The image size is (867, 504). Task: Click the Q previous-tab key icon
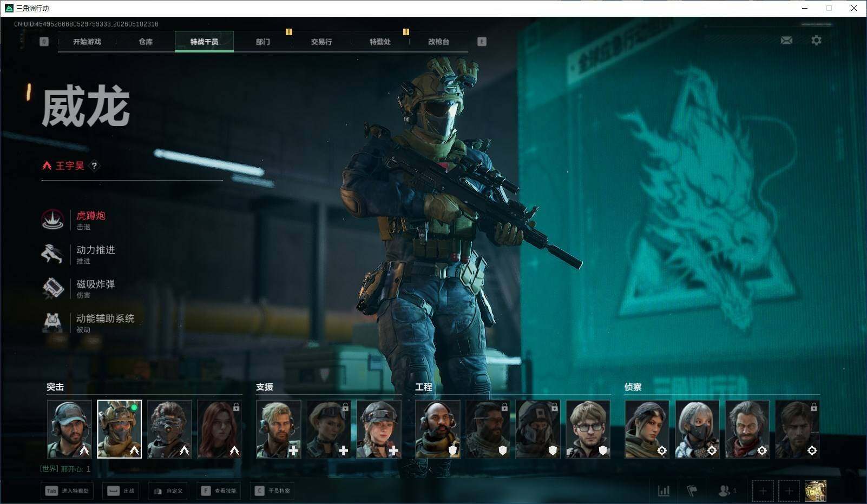44,42
